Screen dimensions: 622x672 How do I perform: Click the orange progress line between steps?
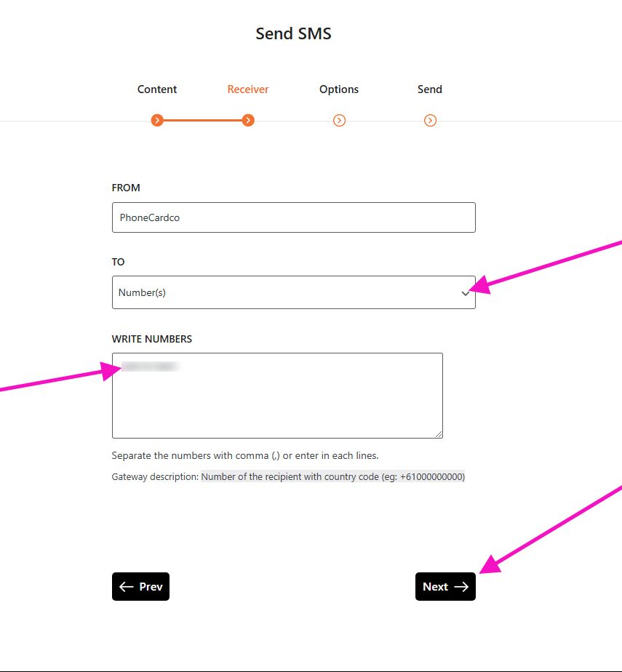pos(202,121)
